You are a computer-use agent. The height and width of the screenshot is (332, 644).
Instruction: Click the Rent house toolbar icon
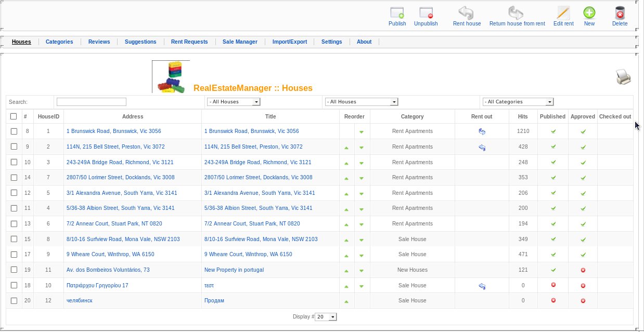[467, 13]
